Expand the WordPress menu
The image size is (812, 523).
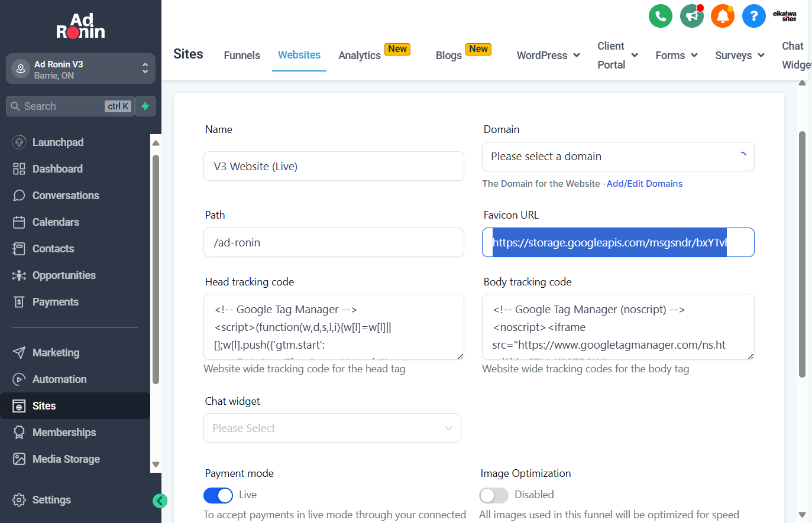[548, 55]
